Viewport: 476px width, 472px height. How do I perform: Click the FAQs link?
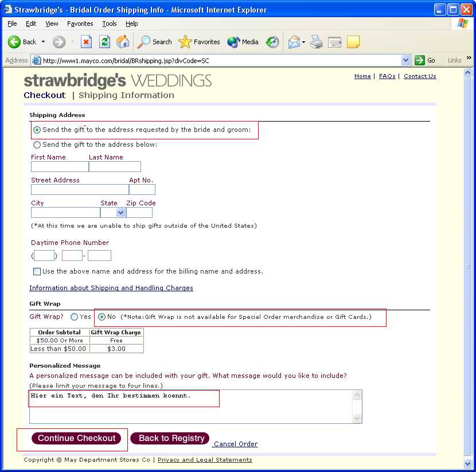coord(387,76)
